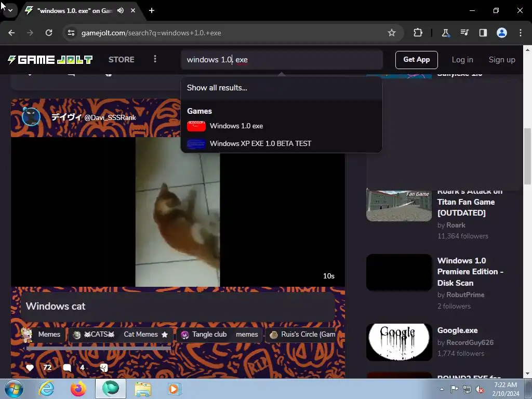Click the Ruis's Circle community tag
The image size is (532, 399).
(302, 335)
